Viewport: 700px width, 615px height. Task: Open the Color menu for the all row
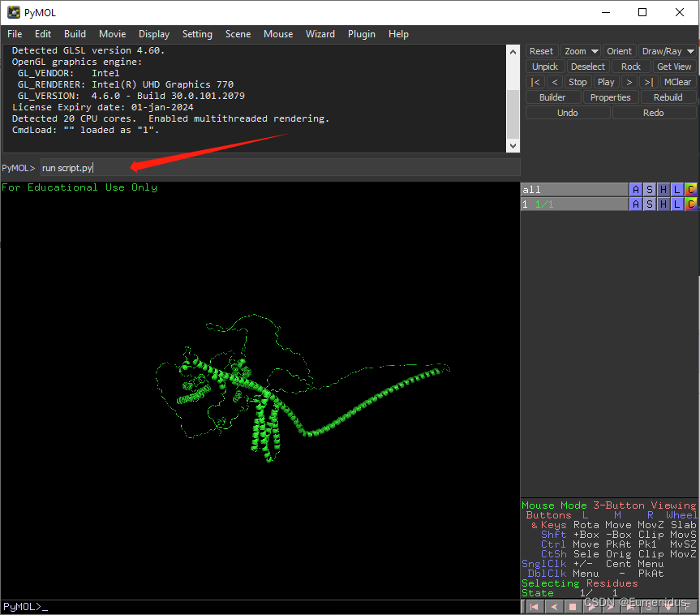(690, 190)
